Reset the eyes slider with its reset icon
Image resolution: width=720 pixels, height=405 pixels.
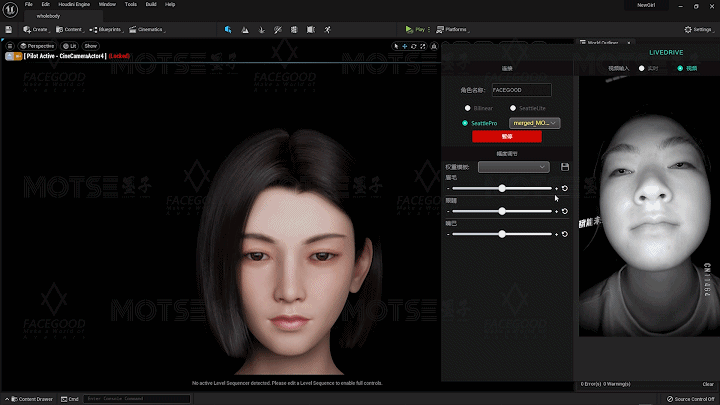[565, 211]
